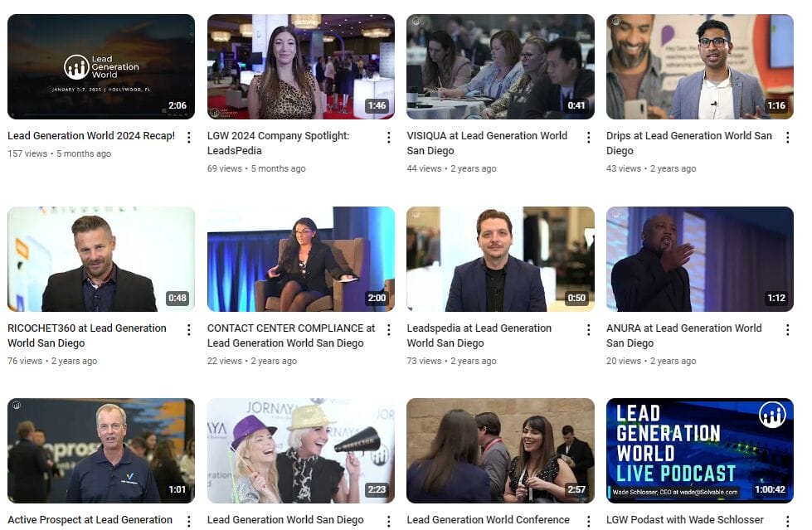This screenshot has height=530, width=812.
Task: Play the Lead Generation World 2024 Recap thumbnail
Action: pyautogui.click(x=101, y=67)
